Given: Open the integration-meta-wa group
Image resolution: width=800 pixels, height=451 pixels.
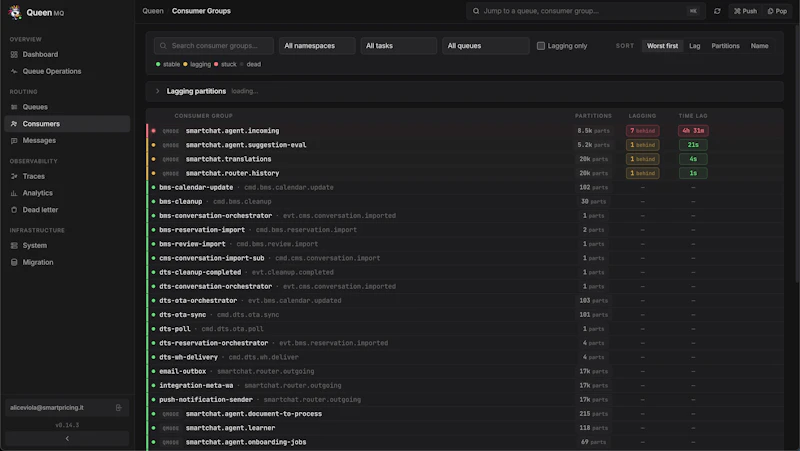Looking at the screenshot, I should click(196, 386).
